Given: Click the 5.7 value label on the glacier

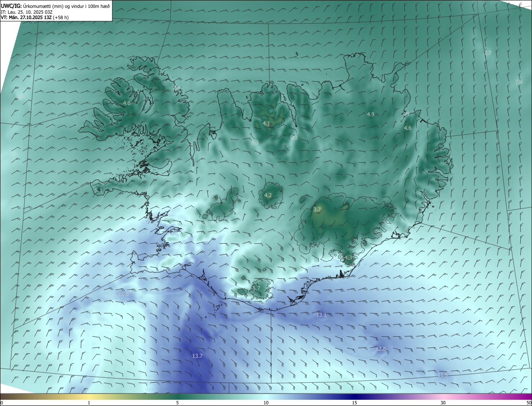Looking at the screenshot, I should (x=256, y=288).
